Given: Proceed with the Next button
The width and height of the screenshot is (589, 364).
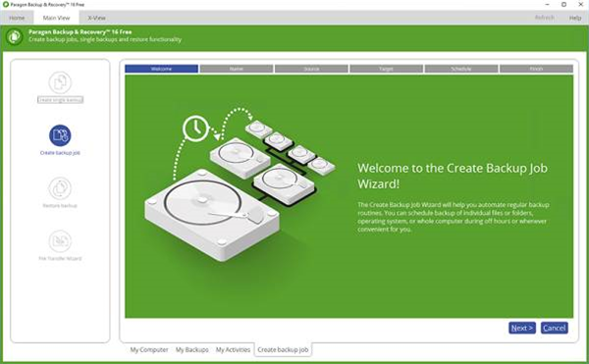Looking at the screenshot, I should 522,328.
